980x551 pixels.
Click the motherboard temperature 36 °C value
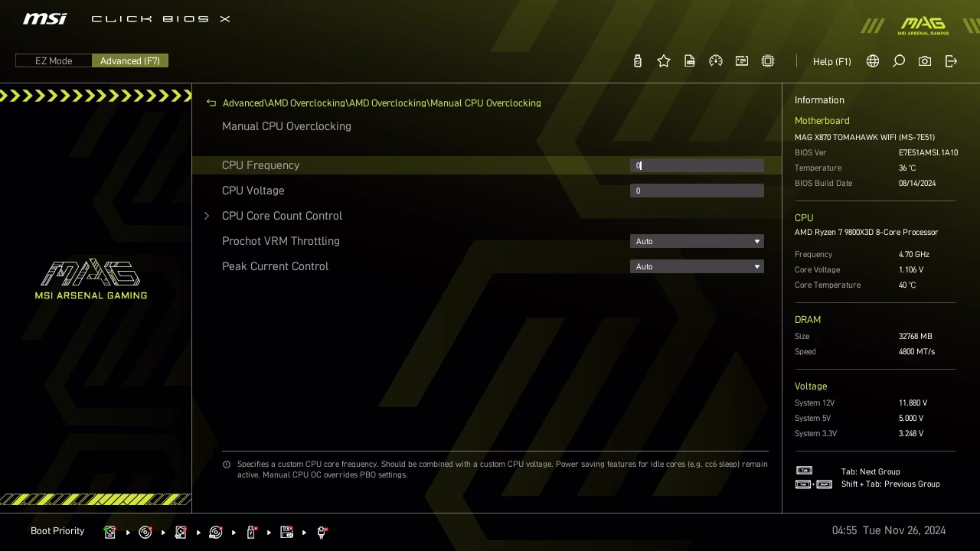click(907, 168)
